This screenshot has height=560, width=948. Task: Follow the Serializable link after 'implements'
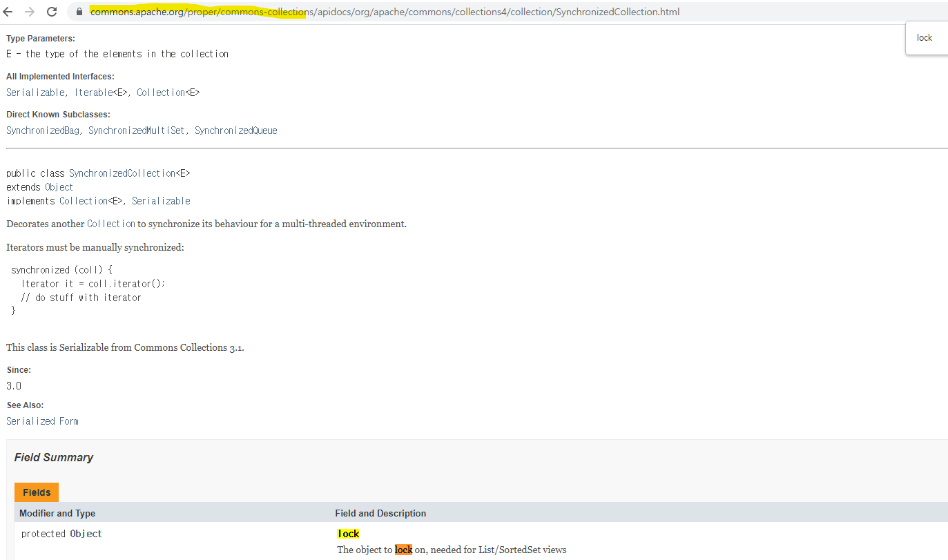click(161, 201)
